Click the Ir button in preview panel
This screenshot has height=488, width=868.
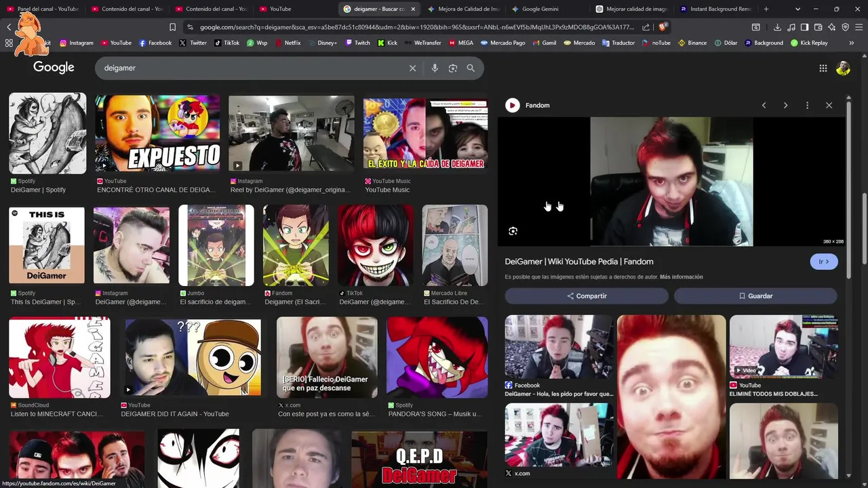tap(824, 262)
